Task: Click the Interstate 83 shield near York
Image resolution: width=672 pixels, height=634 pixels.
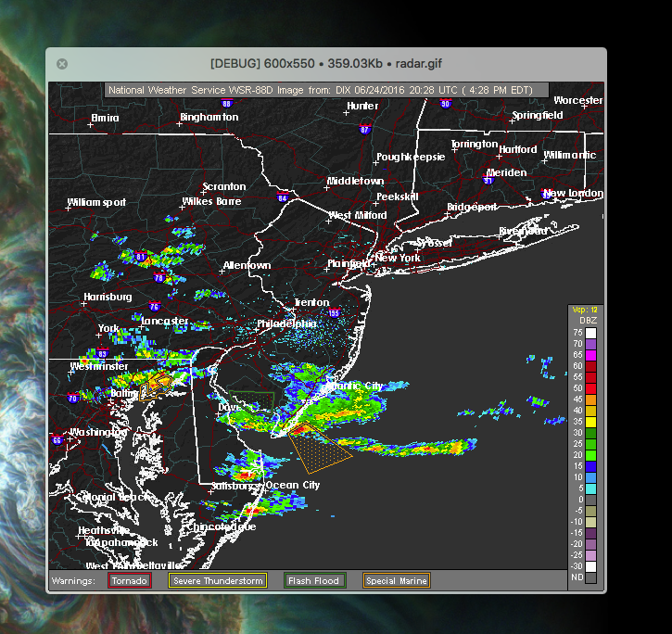Action: tap(103, 354)
